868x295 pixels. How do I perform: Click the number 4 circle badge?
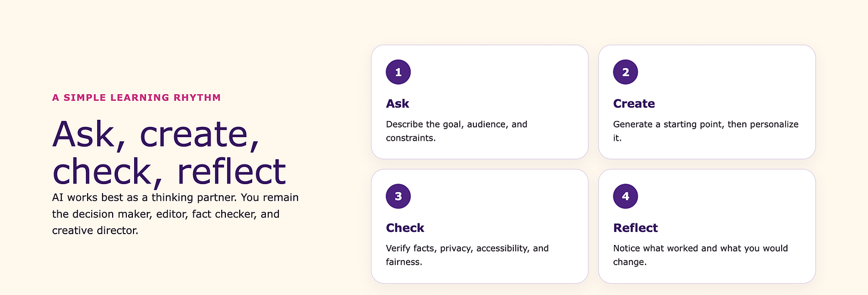[x=625, y=196]
